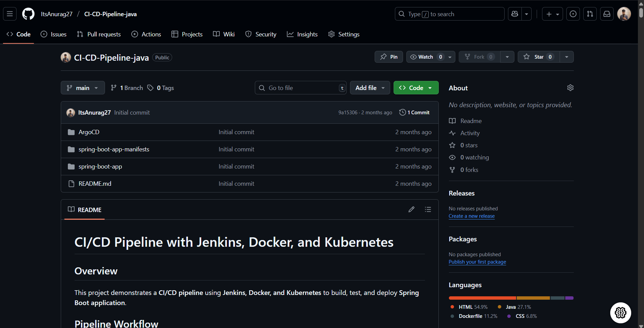
Task: Open the Add file dropdown
Action: pyautogui.click(x=370, y=88)
